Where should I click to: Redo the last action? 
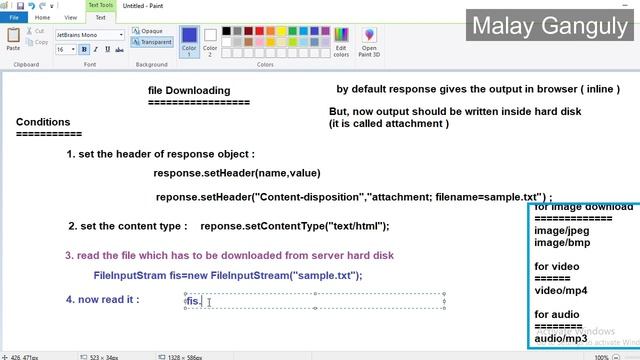click(42, 6)
